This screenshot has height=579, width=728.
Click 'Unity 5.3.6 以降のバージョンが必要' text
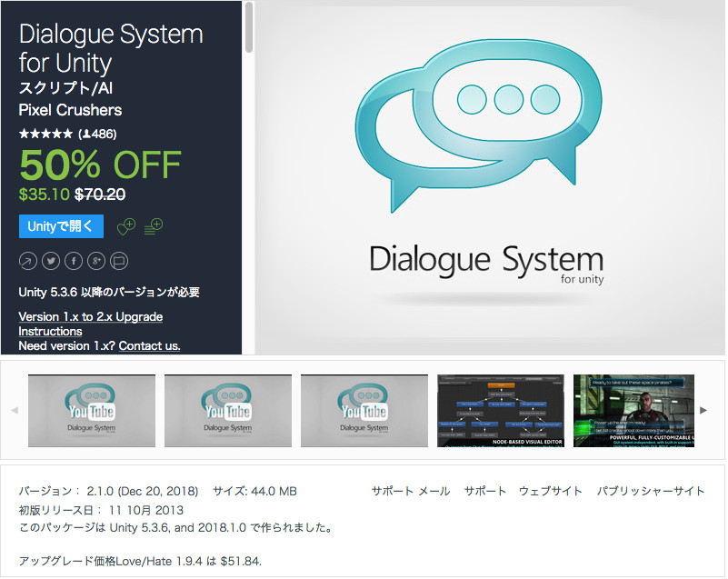[109, 292]
